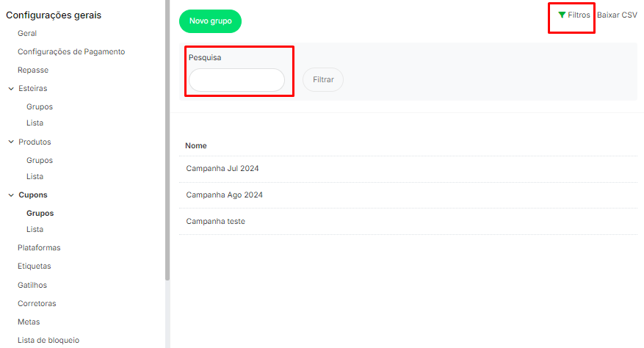644x348 pixels.
Task: Select the Campanha teste row
Action: [x=216, y=222]
